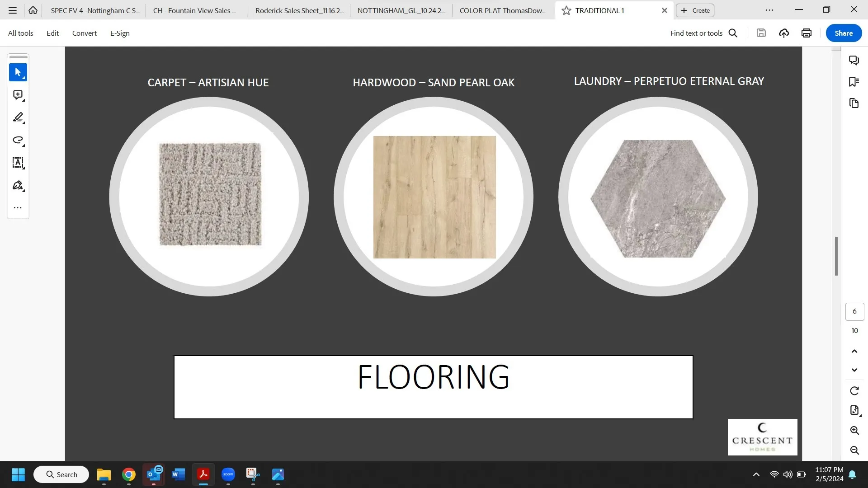The height and width of the screenshot is (488, 868).
Task: Open the Bookmarks panel icon
Action: (x=854, y=82)
